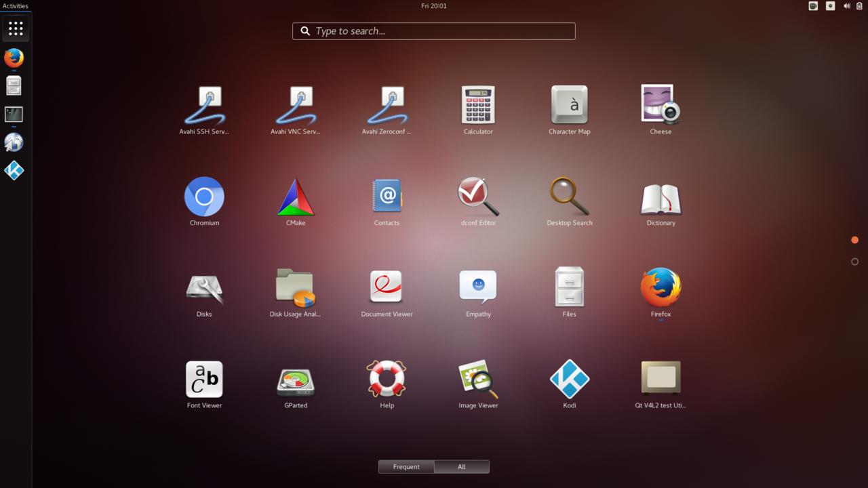868x488 pixels.
Task: Start the Cheese webcam app
Action: [660, 110]
